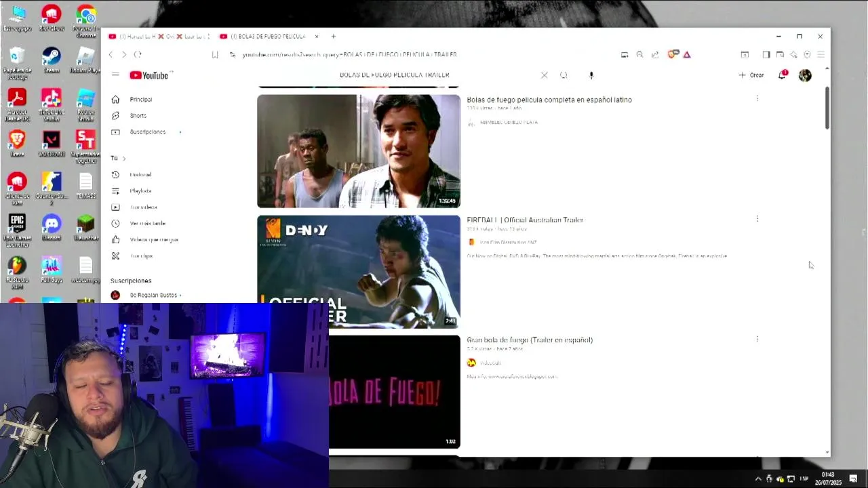
Task: Open Discord desktop shortcut
Action: click(52, 227)
